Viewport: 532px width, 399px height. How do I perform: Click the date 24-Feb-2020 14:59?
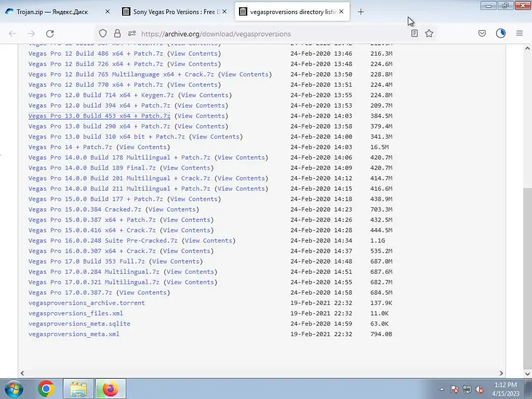321,324
